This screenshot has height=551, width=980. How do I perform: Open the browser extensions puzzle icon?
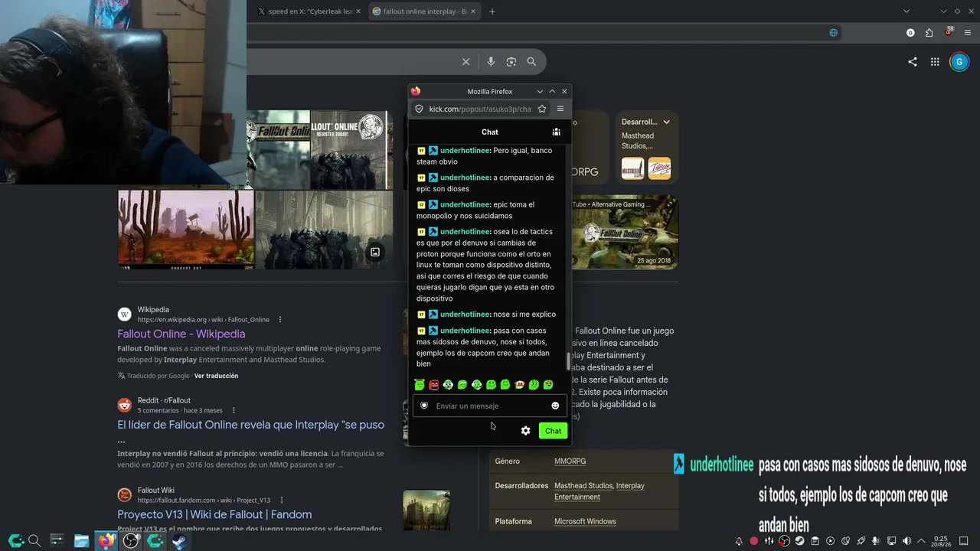pos(929,33)
